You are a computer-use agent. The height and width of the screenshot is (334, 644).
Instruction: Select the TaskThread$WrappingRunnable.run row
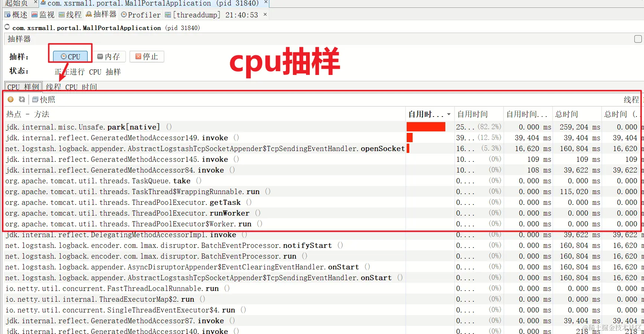323,191
